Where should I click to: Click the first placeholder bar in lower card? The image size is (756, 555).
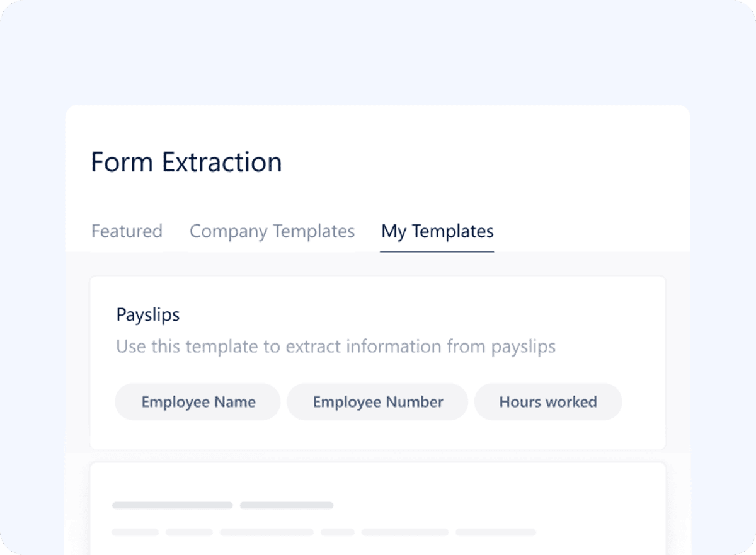point(171,505)
